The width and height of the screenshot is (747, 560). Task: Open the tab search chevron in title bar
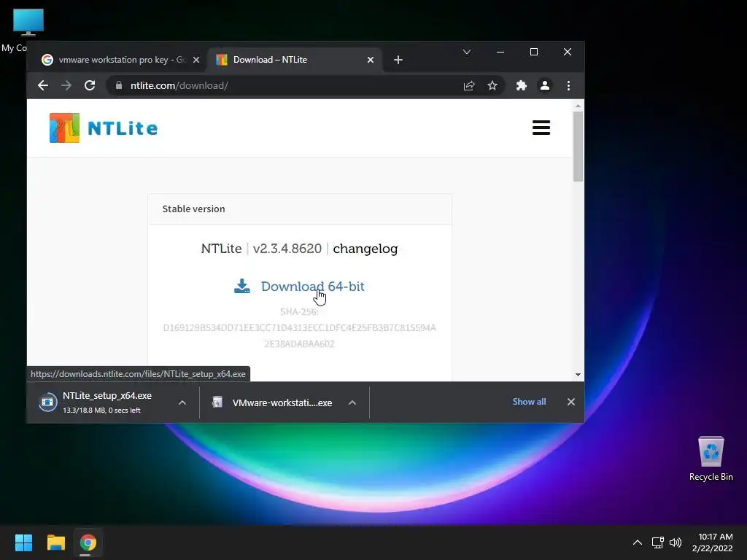point(467,52)
